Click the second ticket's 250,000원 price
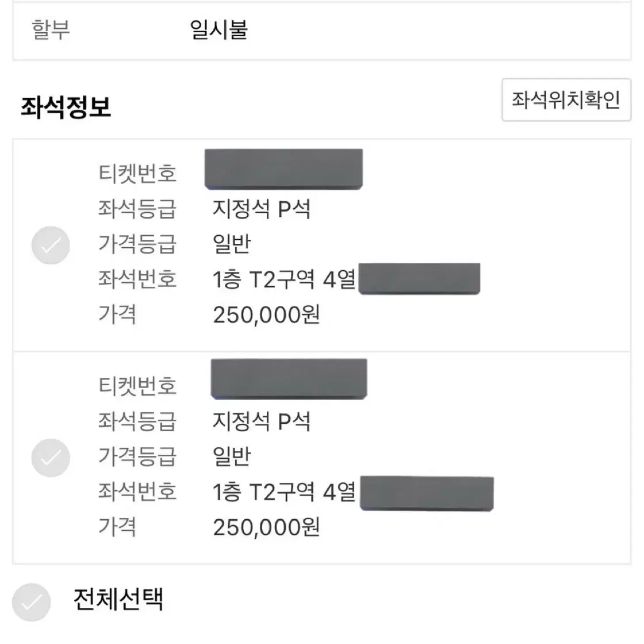644x644 pixels. [266, 527]
